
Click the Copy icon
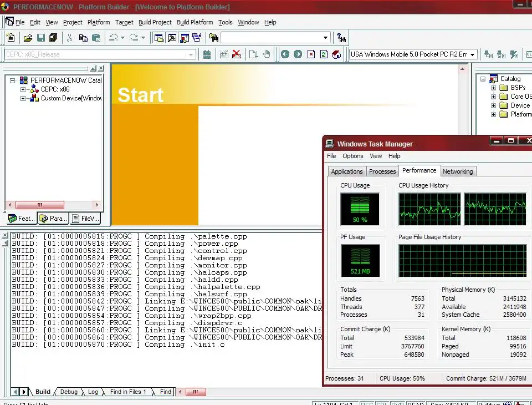(83, 38)
